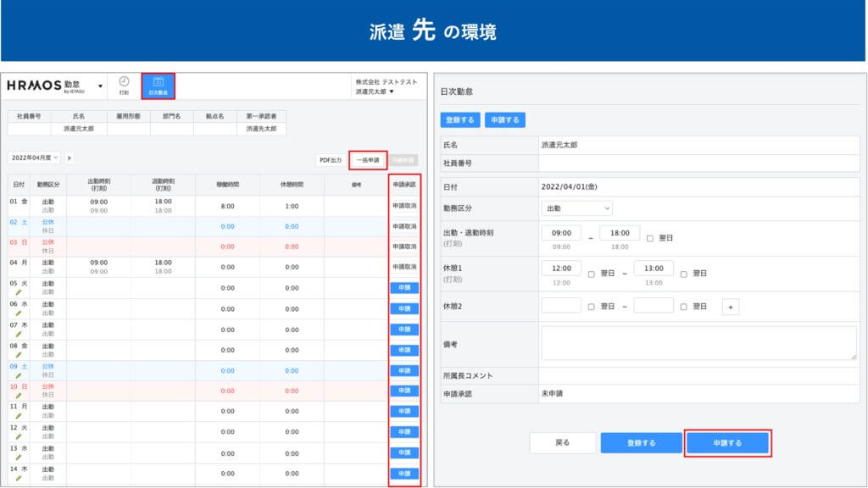Click the pencil icon under 09 土

click(x=19, y=375)
